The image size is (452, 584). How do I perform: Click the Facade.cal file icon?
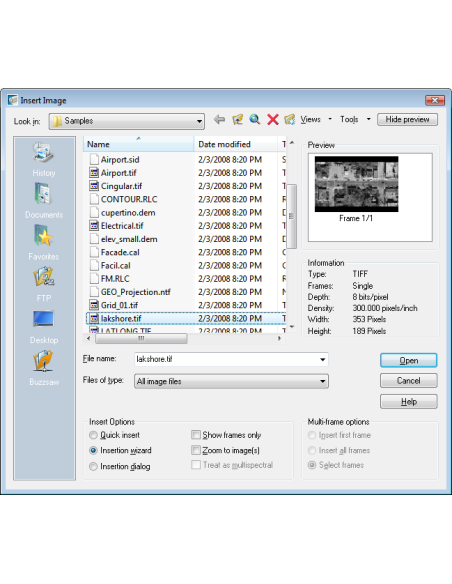click(94, 252)
